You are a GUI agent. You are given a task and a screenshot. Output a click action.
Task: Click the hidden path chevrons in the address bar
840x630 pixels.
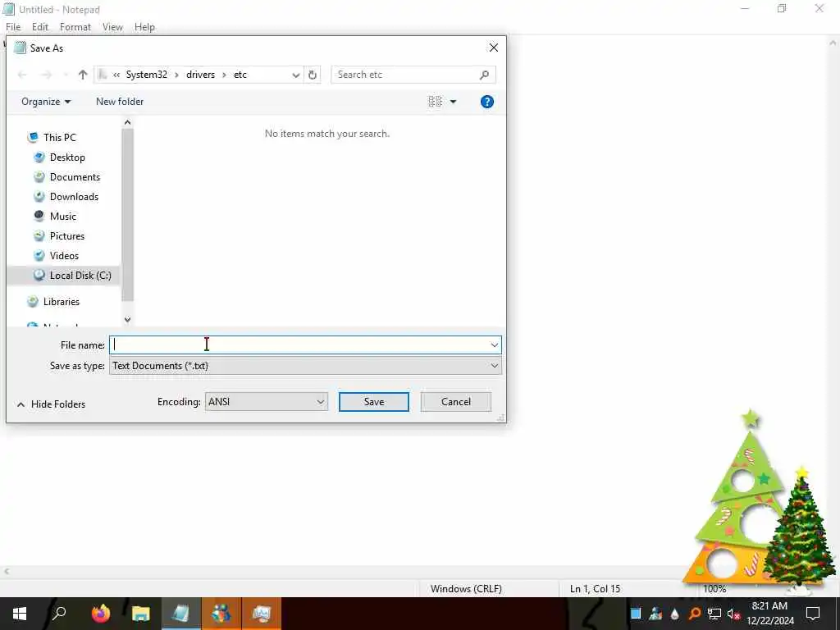click(116, 75)
